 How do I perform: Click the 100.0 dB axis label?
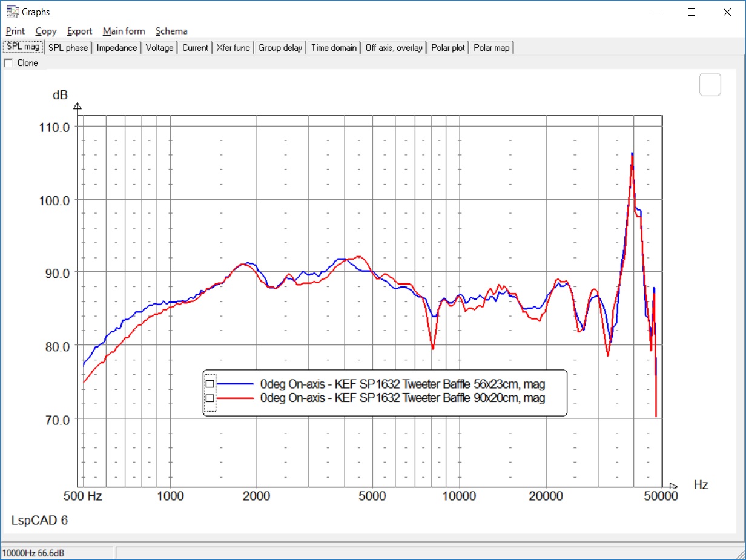point(55,200)
